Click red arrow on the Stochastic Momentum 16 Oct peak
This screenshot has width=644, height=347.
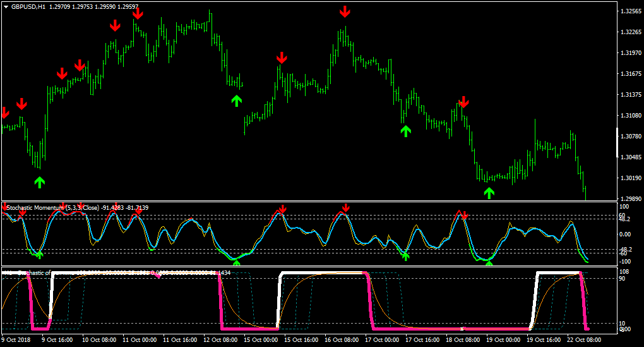[x=345, y=207]
